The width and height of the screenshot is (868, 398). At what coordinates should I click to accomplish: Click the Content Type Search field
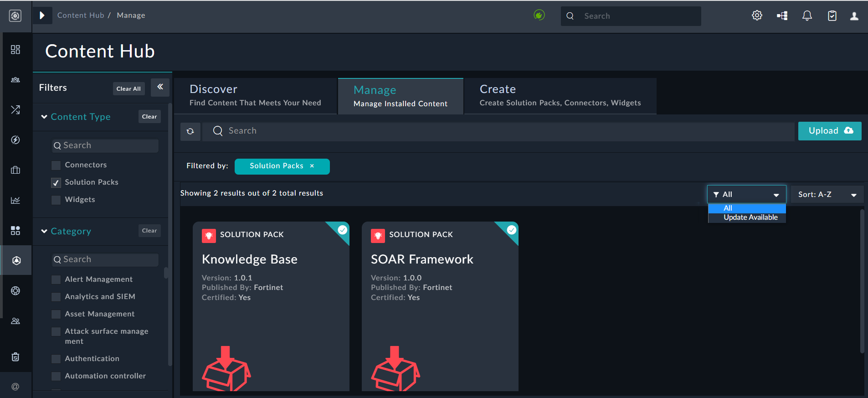[105, 146]
